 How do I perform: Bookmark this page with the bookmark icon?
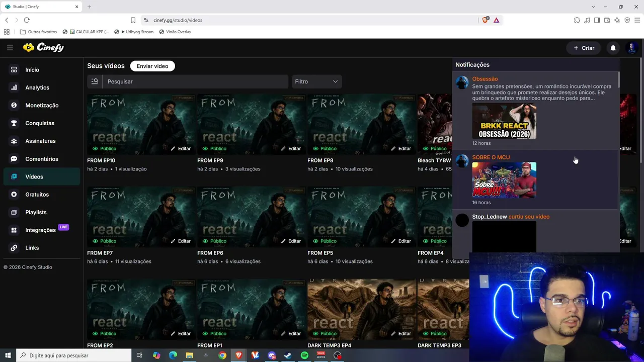(x=133, y=20)
